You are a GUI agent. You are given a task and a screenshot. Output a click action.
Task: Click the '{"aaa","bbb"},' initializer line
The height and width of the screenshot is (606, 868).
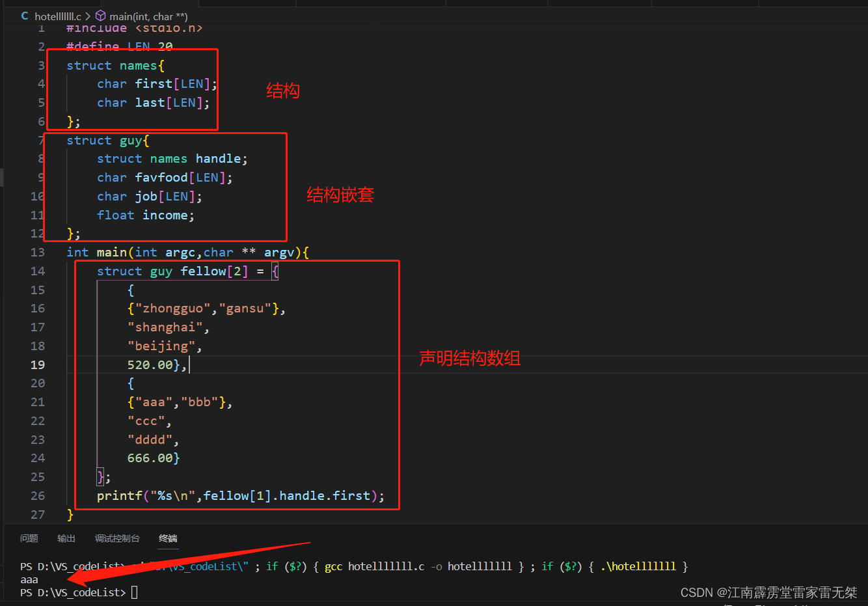180,402
